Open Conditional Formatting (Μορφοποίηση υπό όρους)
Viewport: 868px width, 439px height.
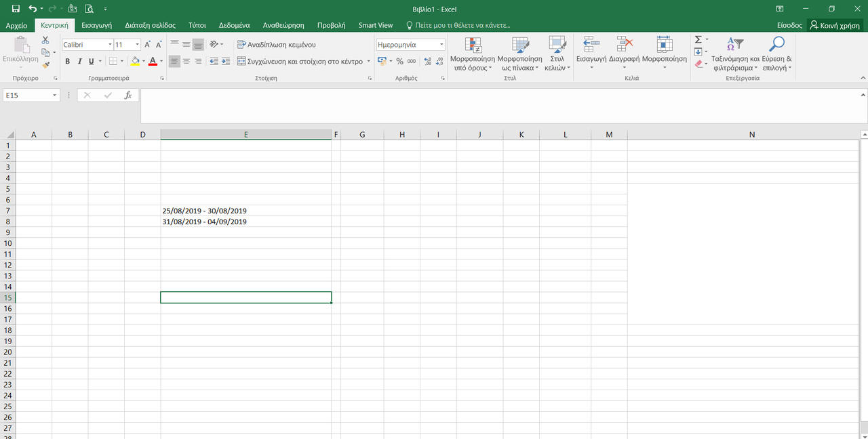(473, 54)
